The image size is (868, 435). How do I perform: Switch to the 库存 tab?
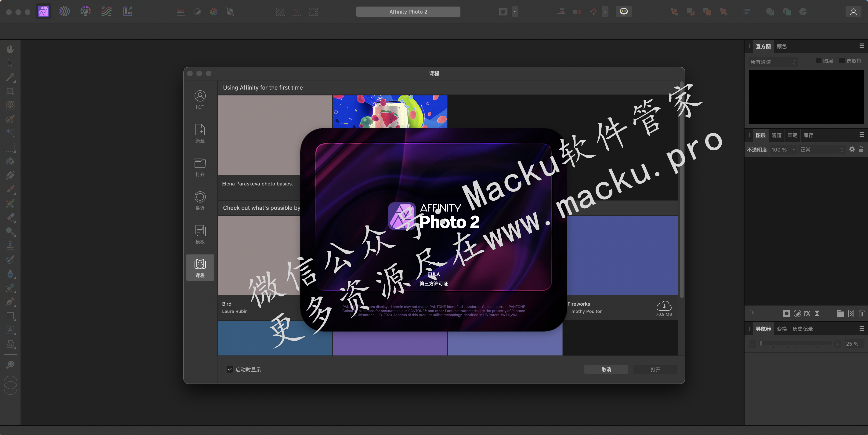point(808,135)
